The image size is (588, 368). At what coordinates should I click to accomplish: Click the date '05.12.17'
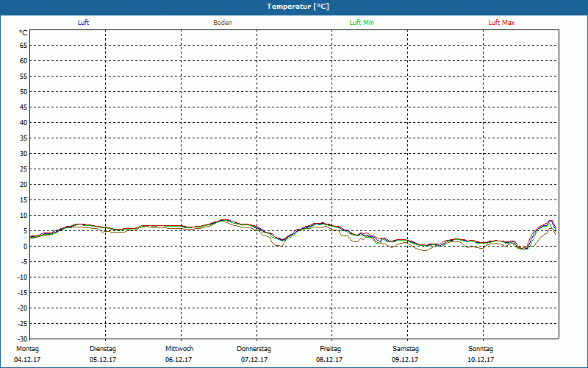103,360
